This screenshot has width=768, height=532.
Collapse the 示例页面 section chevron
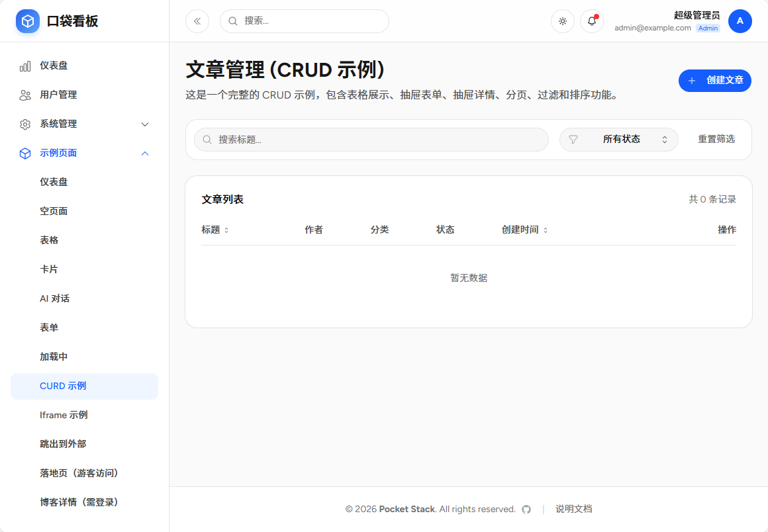pyautogui.click(x=144, y=153)
